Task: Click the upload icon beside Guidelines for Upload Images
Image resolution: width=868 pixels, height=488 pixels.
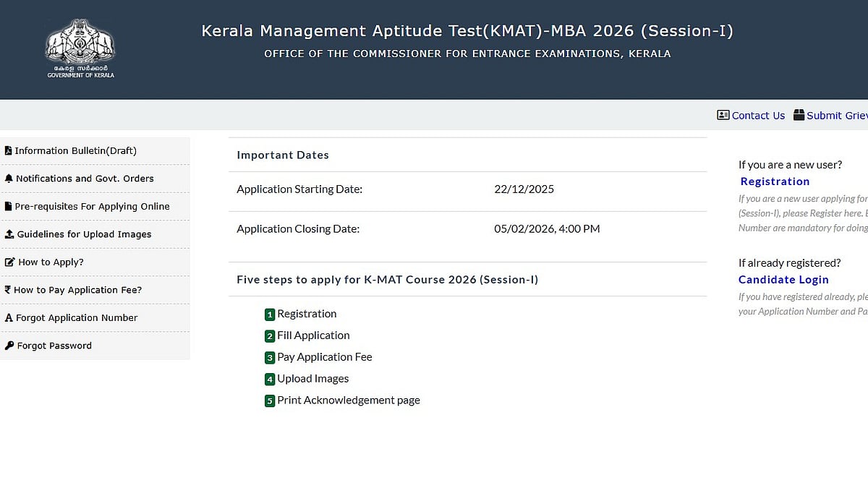Action: pyautogui.click(x=9, y=234)
